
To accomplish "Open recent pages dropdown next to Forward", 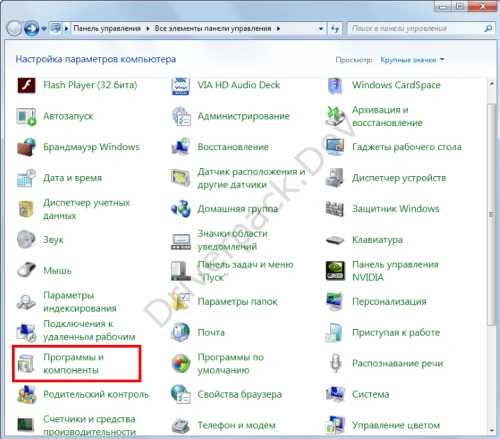I will [x=44, y=29].
